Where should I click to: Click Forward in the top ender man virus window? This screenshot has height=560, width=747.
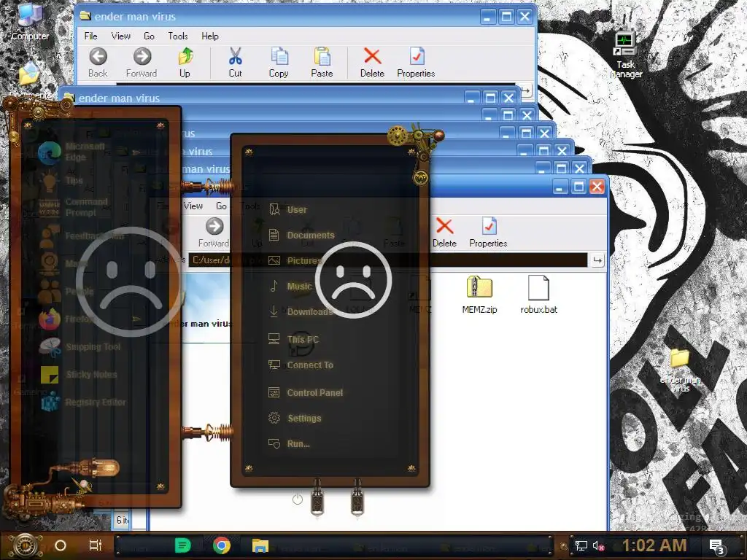tap(142, 63)
